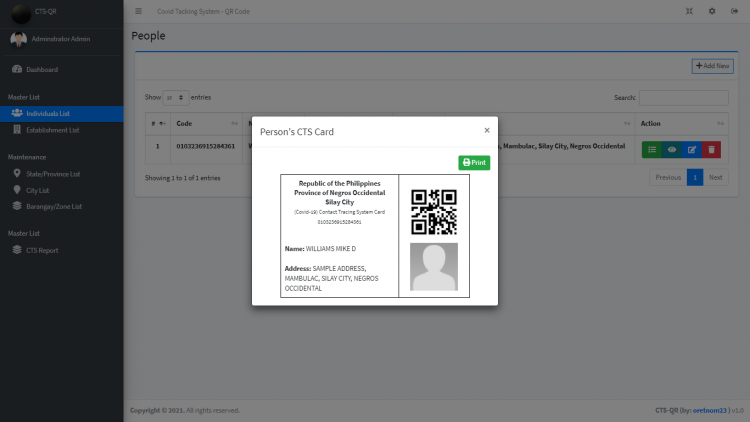Click the State/Province map pin icon

[x=17, y=173]
